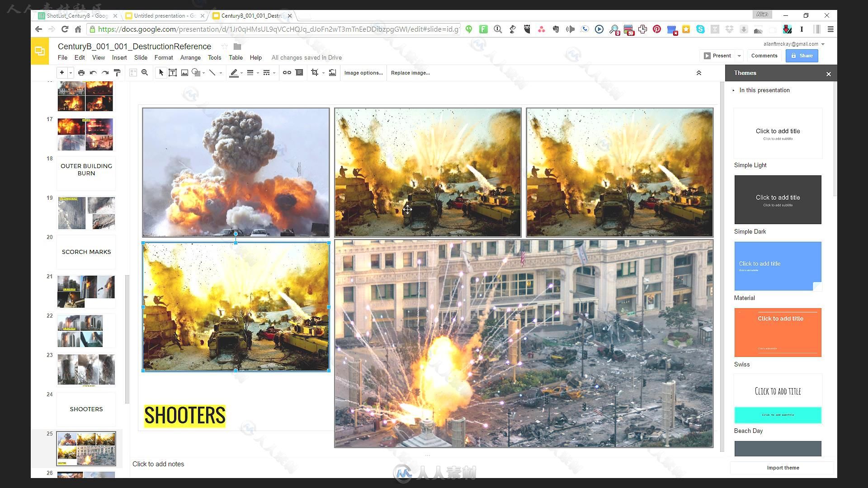Start the slideshow with Present
This screenshot has width=868, height=488.
(x=717, y=56)
